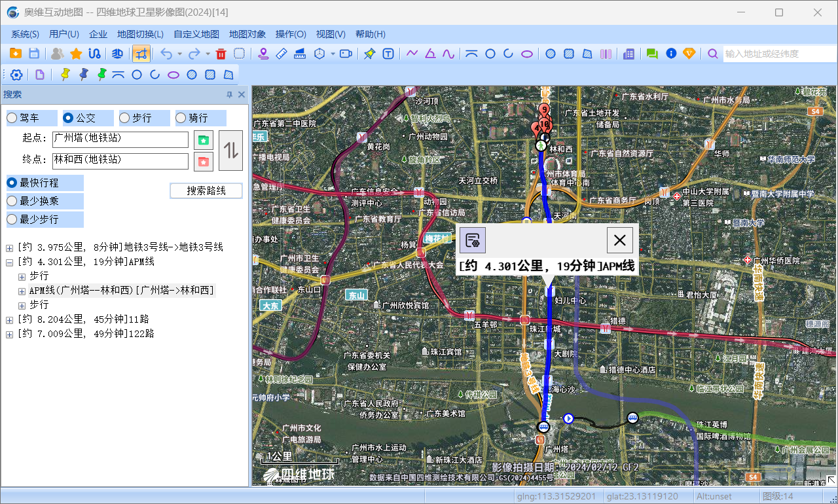838x504 pixels.
Task: Click the orange star favorites icon
Action: 76,54
